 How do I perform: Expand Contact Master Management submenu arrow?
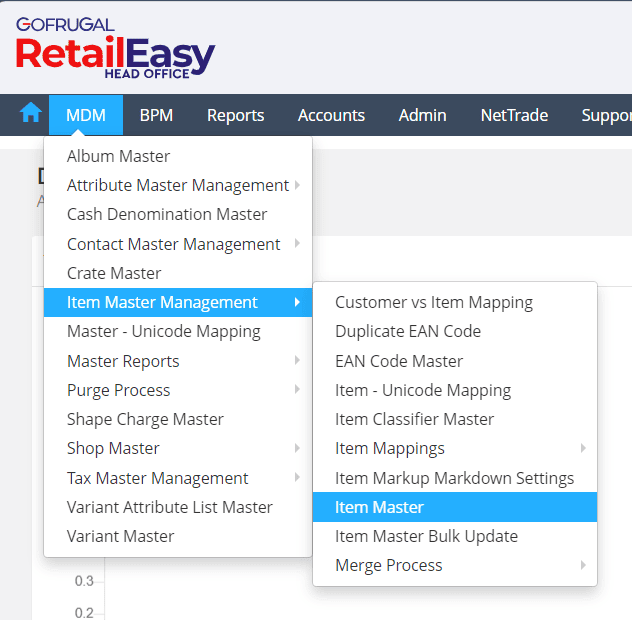297,243
